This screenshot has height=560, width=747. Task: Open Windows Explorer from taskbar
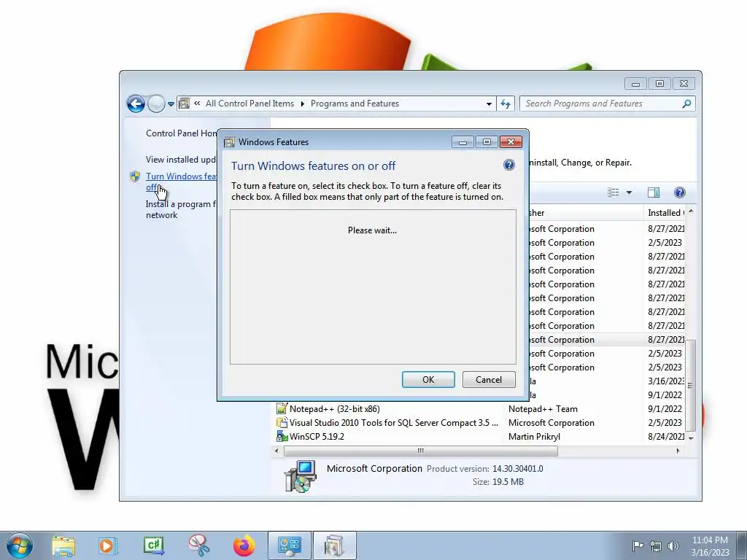[x=63, y=546]
